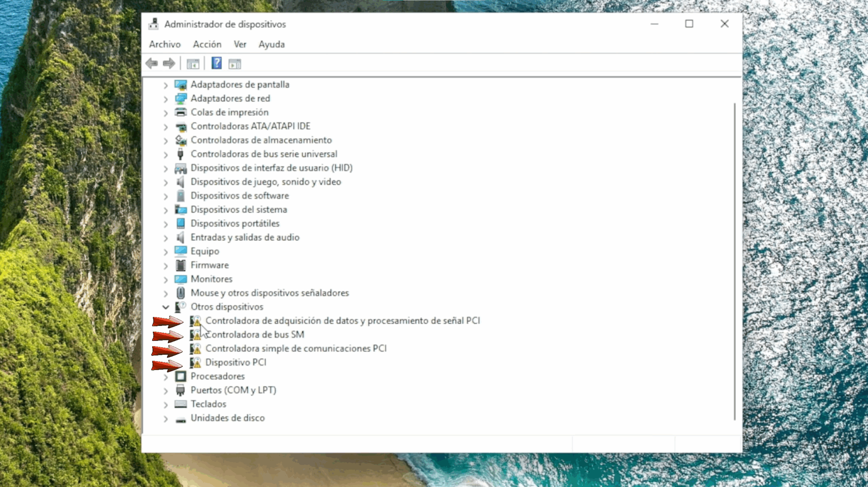Select Controladora simple de comunicaciones PCI
Image resolution: width=868 pixels, height=487 pixels.
pos(296,348)
